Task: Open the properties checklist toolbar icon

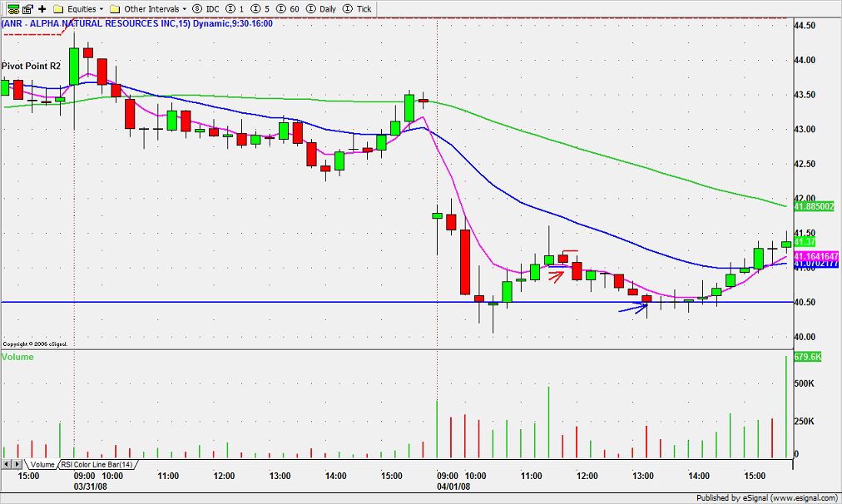Action: tap(28, 8)
